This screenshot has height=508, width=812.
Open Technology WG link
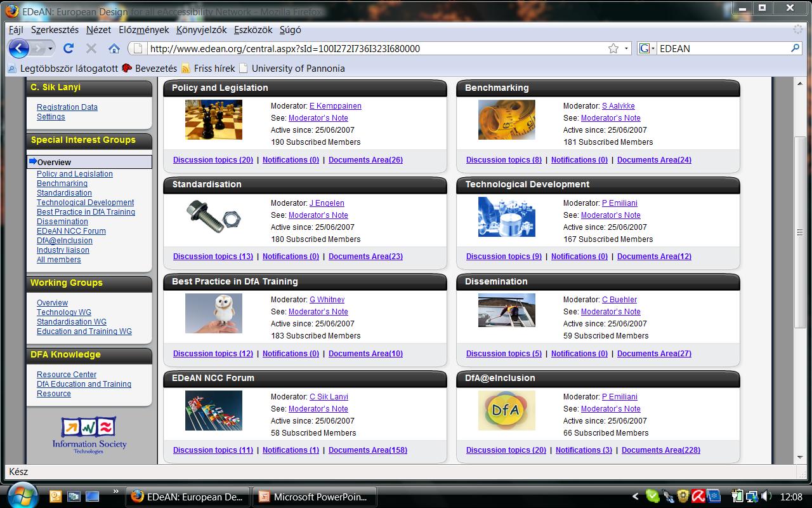64,312
